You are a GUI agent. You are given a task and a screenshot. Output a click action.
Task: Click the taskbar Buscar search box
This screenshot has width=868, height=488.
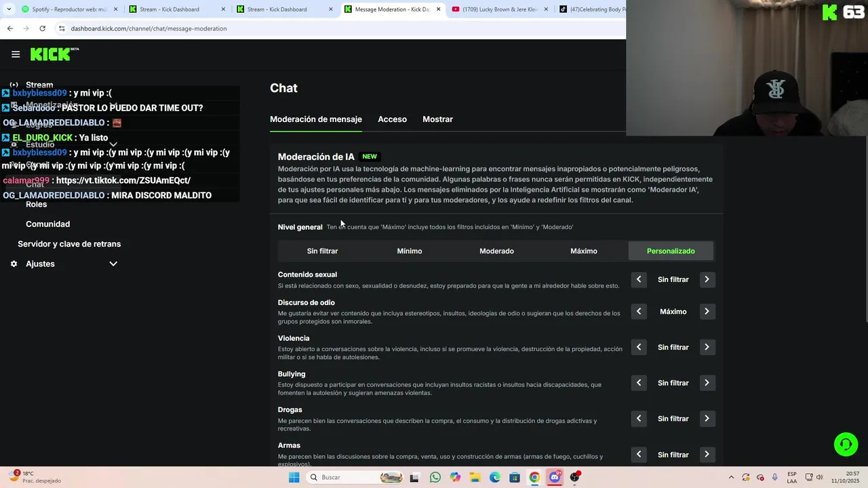tap(356, 477)
